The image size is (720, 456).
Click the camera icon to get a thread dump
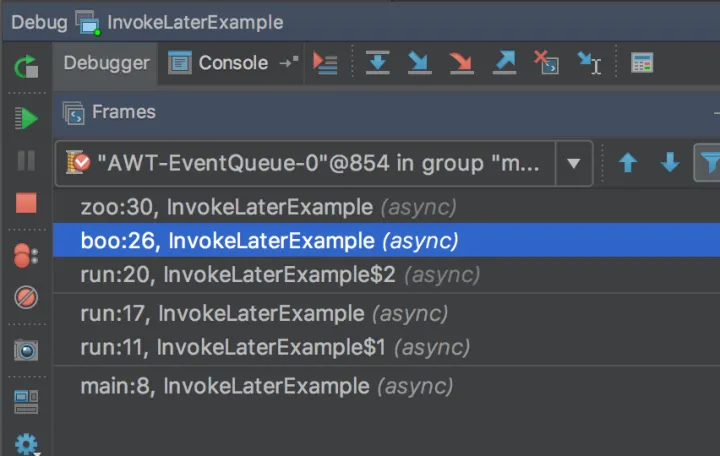(25, 350)
